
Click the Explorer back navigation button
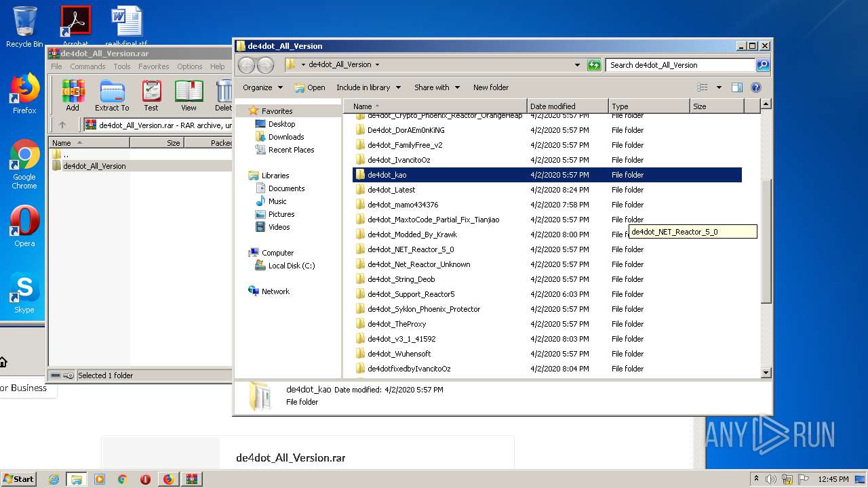pos(247,65)
